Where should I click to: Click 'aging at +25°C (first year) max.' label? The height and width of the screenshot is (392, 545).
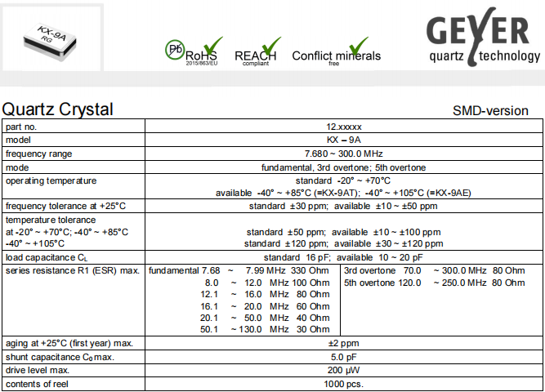click(x=69, y=343)
